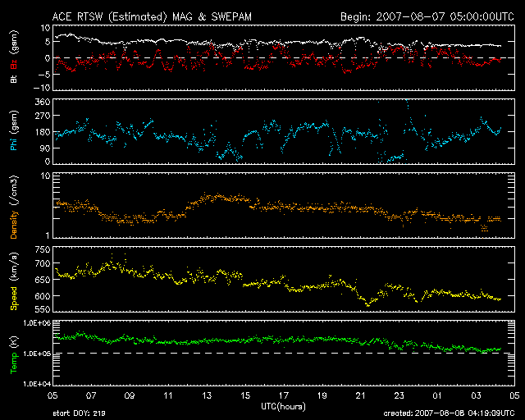Click the '550' tick on the Speed axis
Screen dimensions: 525x420
(x=43, y=309)
